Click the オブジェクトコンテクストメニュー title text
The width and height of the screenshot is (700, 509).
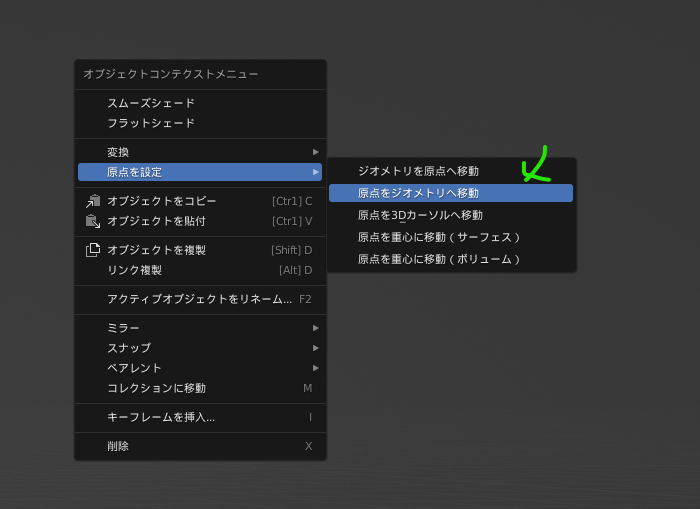click(x=171, y=74)
